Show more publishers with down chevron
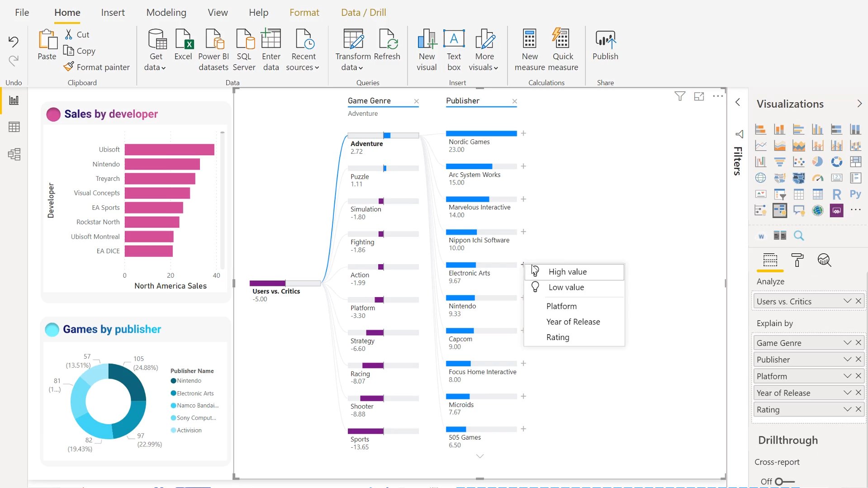This screenshot has width=868, height=488. click(480, 456)
